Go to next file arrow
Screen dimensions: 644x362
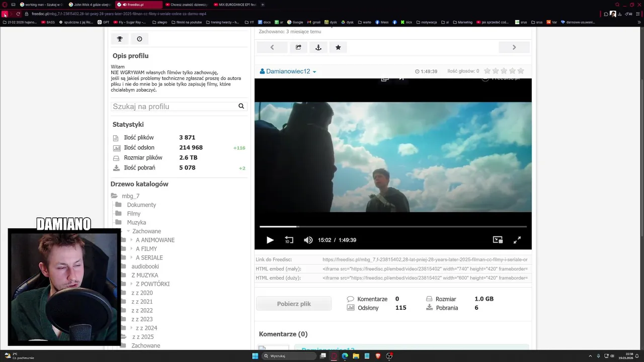click(x=514, y=47)
